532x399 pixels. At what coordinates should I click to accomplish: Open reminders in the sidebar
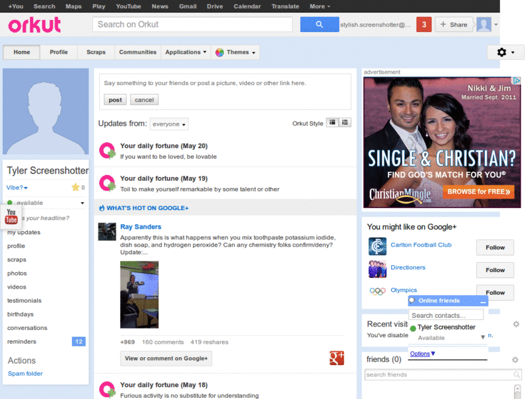[x=22, y=342]
